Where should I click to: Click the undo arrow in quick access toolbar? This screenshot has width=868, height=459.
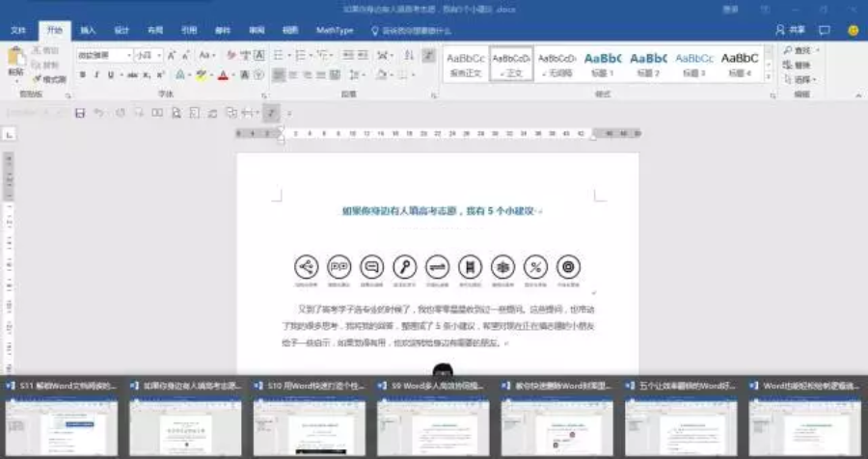coord(98,113)
